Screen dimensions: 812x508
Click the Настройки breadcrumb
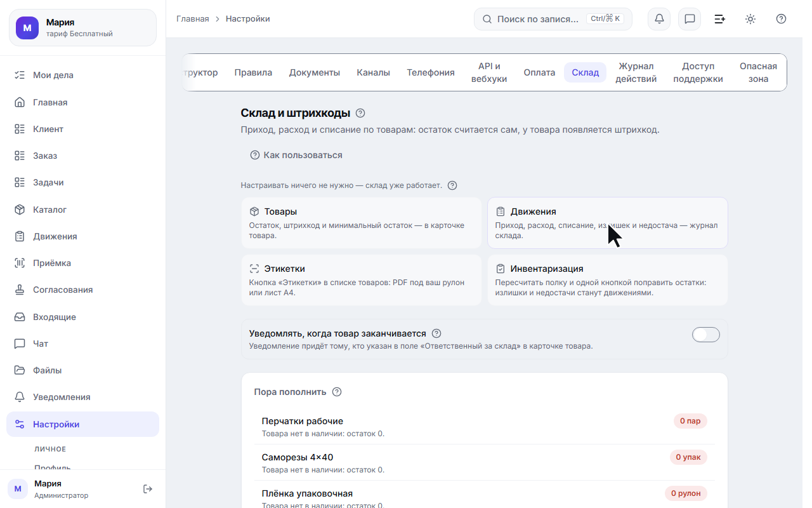(x=248, y=19)
